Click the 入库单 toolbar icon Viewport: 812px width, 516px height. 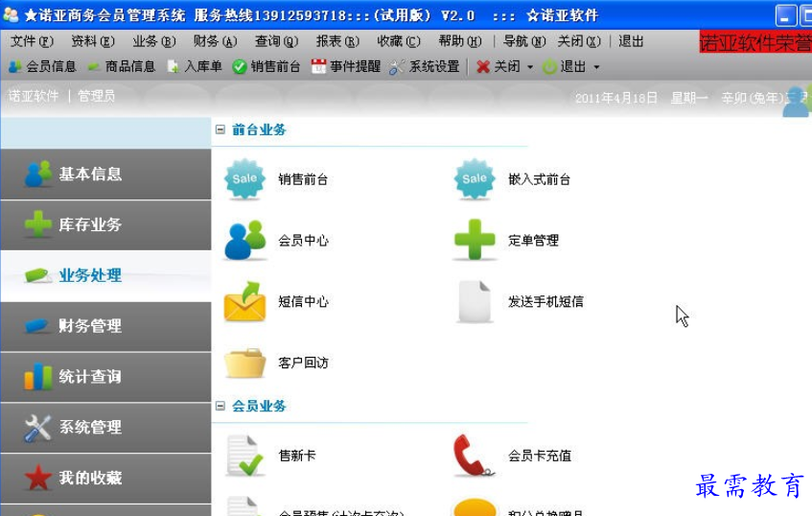coord(173,66)
